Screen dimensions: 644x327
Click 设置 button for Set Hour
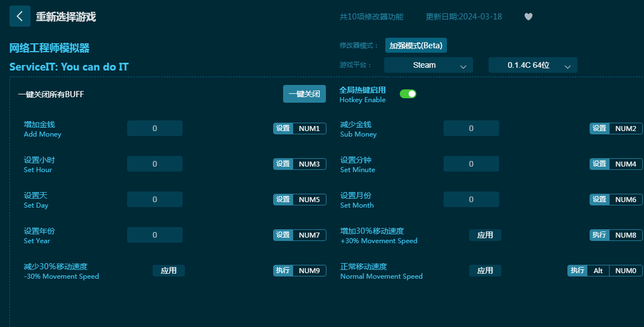pyautogui.click(x=283, y=164)
